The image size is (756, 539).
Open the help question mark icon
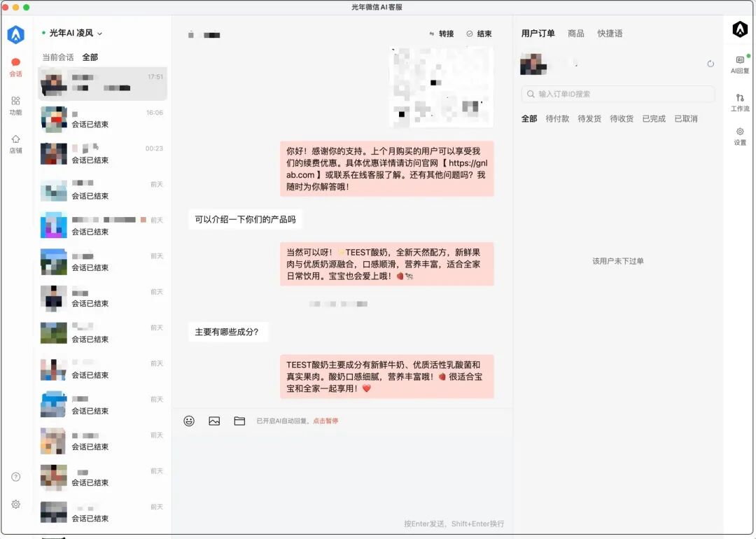coord(15,477)
